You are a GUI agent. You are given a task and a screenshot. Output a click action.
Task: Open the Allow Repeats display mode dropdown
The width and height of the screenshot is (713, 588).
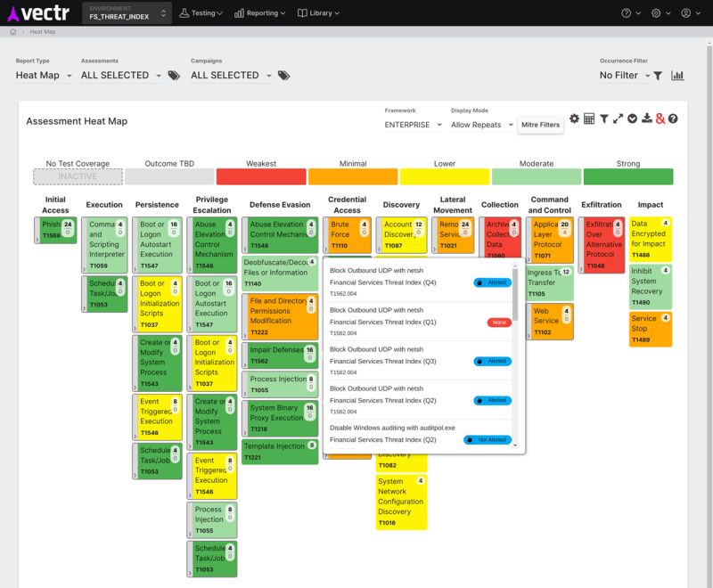[480, 125]
